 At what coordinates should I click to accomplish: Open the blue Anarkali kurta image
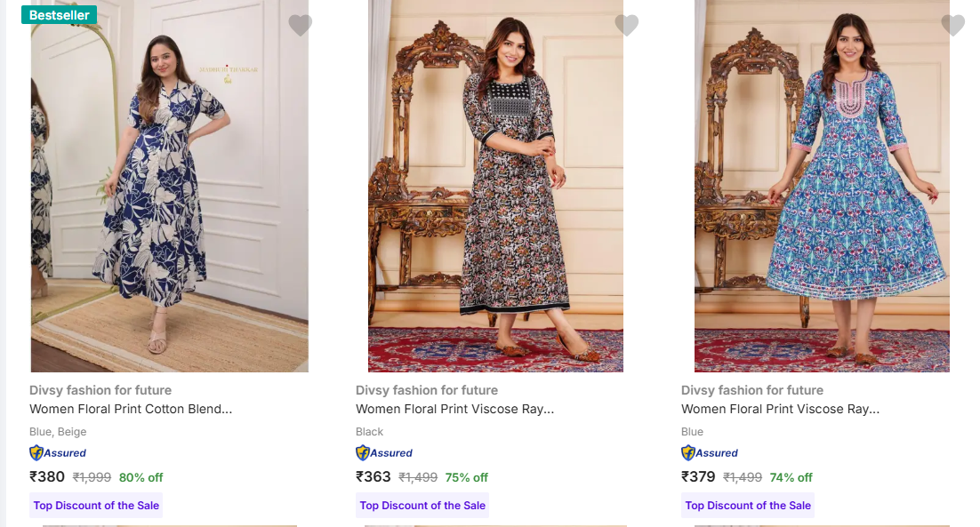tap(822, 196)
